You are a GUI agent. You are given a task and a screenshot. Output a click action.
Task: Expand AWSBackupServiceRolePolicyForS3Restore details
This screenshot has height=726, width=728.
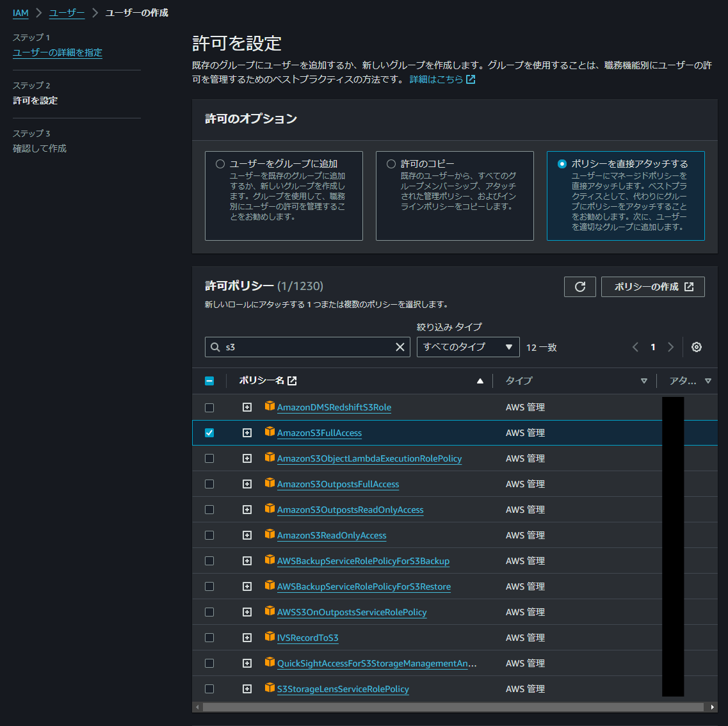click(247, 586)
